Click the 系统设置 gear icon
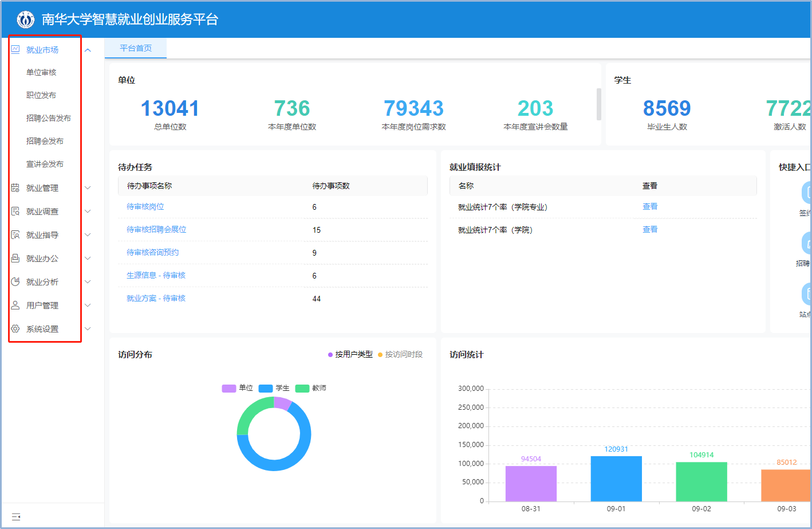Image resolution: width=812 pixels, height=529 pixels. point(15,329)
